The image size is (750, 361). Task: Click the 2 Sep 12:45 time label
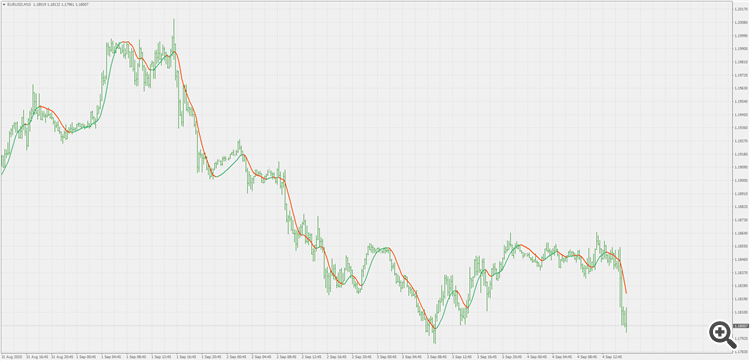pyautogui.click(x=312, y=357)
